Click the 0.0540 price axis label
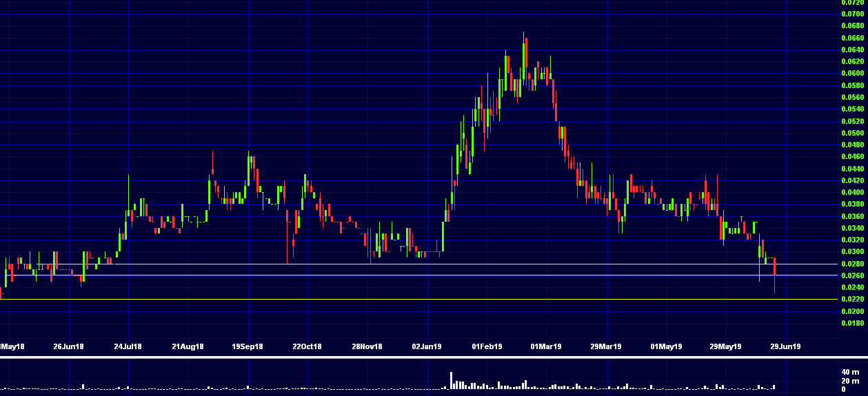Screen dimensions: 868x396 [x=853, y=109]
